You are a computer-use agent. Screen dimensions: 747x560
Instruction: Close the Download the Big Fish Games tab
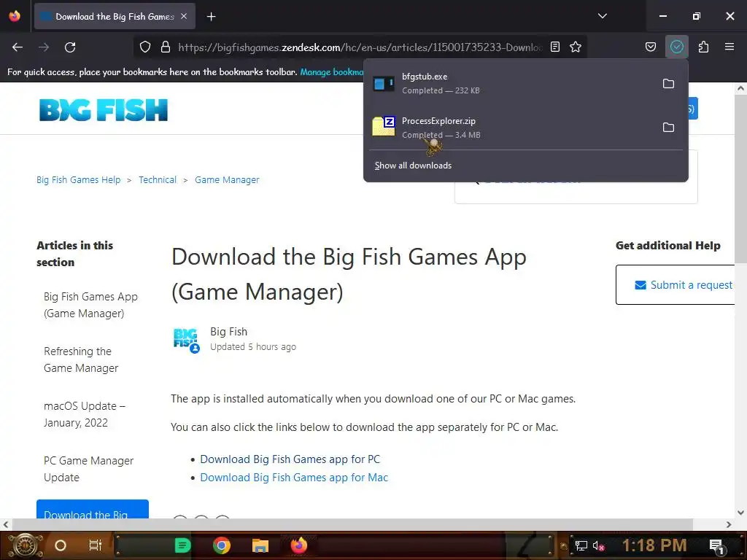click(184, 16)
